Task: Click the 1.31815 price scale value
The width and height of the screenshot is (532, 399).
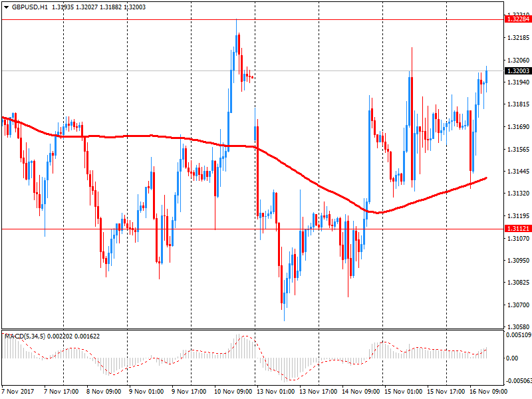Action: [519, 104]
